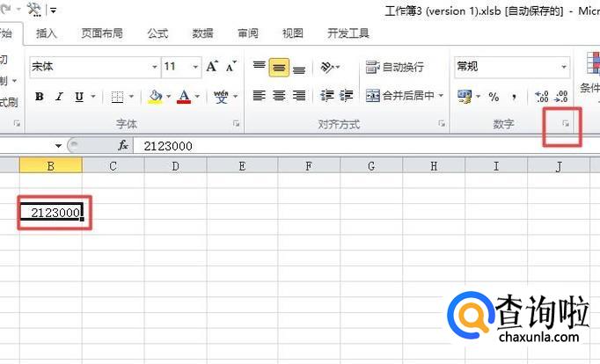Apply percent style

494,97
